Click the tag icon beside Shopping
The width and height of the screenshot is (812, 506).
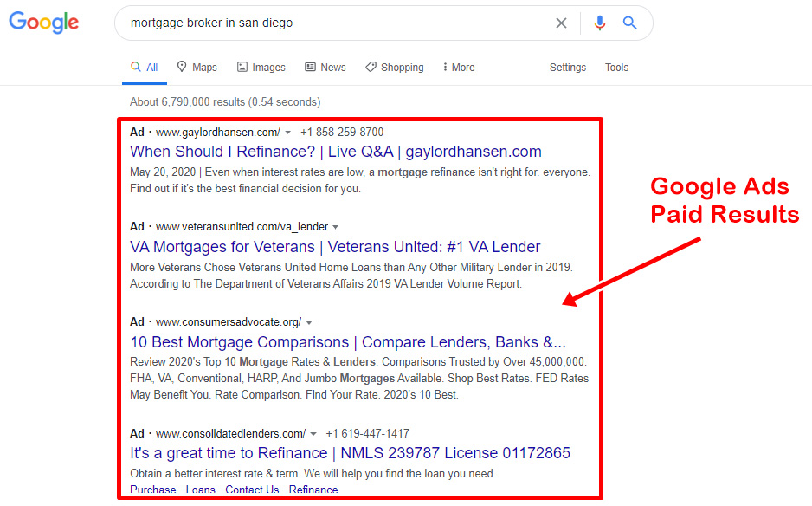point(371,67)
